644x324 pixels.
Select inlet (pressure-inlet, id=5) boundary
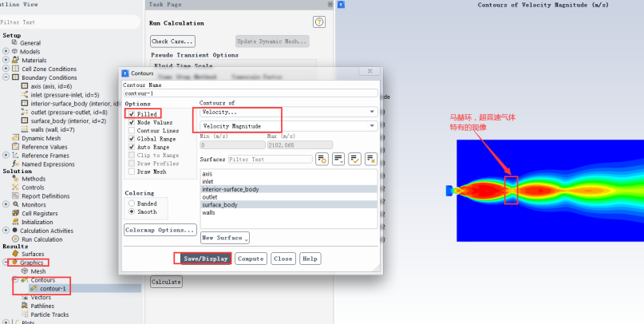[x=65, y=95]
